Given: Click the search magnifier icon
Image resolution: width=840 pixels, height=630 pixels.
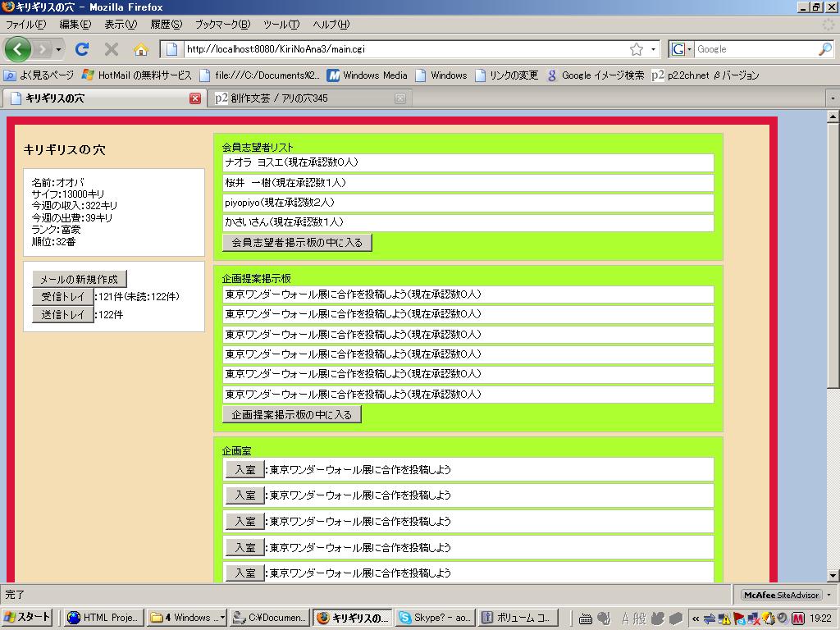Looking at the screenshot, I should click(825, 49).
